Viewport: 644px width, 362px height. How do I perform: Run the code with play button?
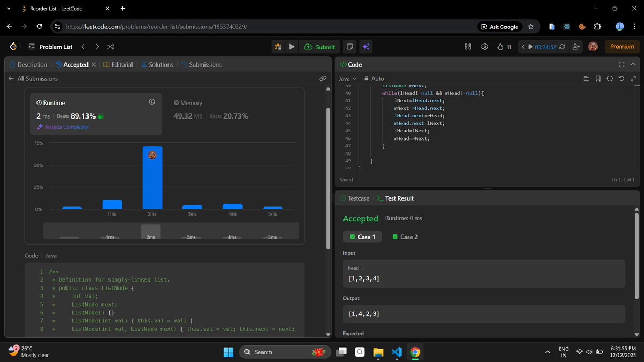pyautogui.click(x=291, y=47)
